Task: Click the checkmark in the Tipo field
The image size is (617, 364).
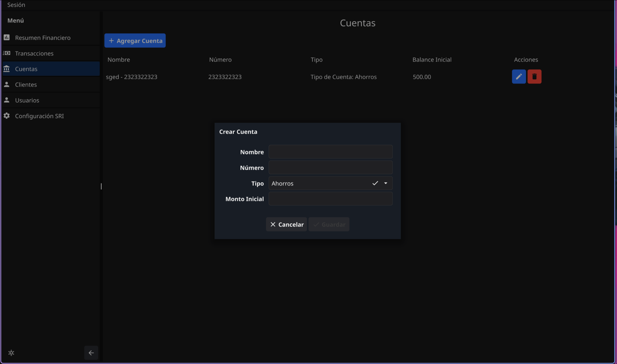Action: tap(375, 183)
